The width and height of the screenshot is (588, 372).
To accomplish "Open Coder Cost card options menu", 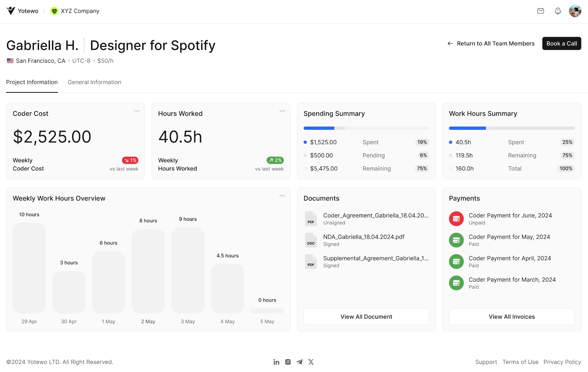I will [136, 111].
